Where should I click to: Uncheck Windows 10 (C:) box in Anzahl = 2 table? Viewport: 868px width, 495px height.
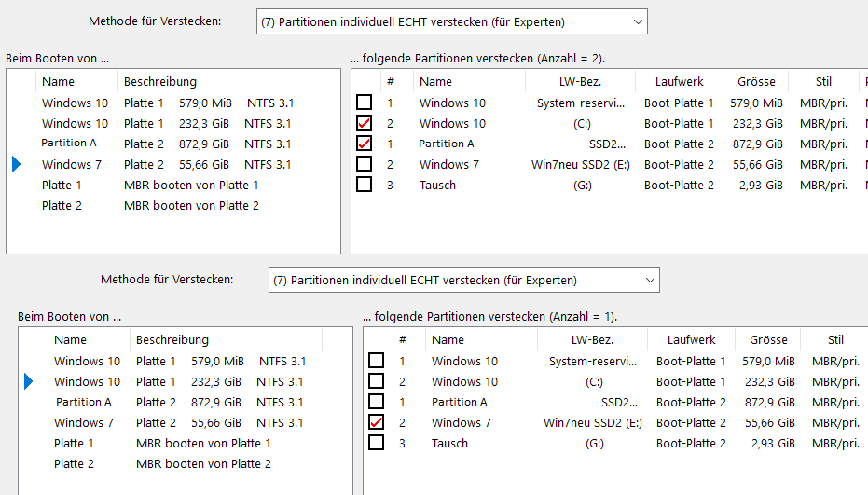click(365, 123)
